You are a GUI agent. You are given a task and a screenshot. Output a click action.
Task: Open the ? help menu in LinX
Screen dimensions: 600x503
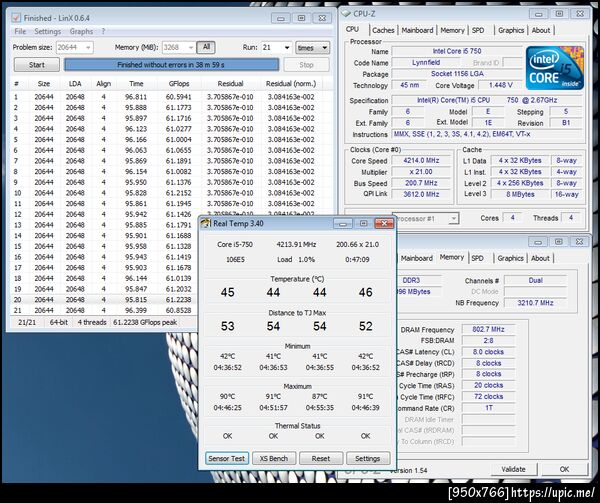point(103,31)
